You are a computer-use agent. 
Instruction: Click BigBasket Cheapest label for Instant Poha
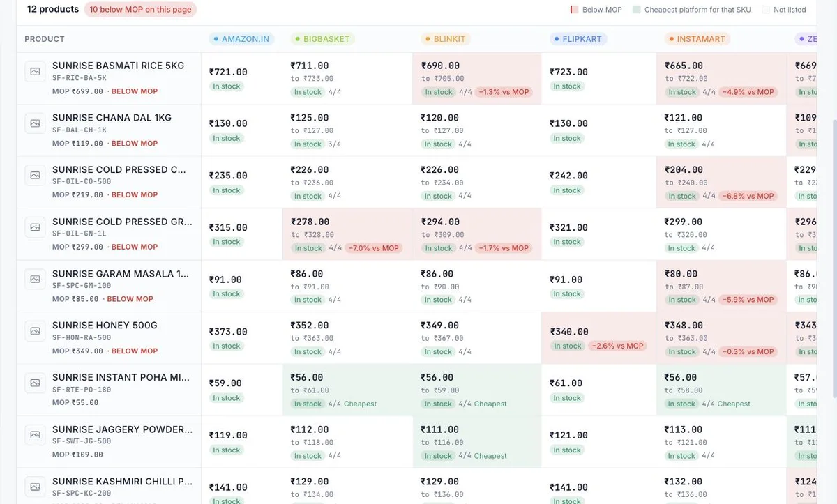point(360,404)
